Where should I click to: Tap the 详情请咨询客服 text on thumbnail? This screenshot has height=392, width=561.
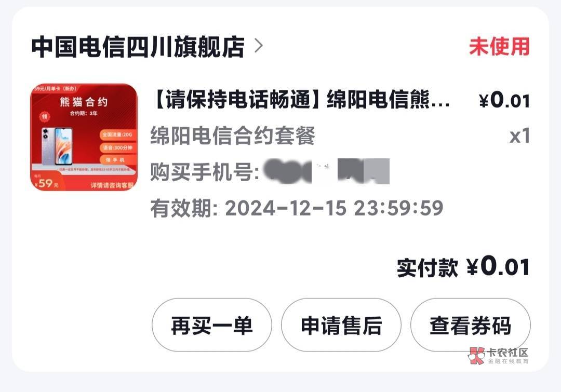pyautogui.click(x=112, y=185)
